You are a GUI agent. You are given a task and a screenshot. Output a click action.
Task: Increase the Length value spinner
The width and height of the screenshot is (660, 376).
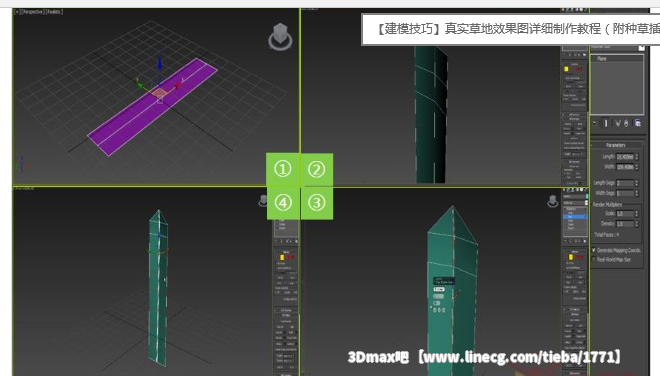coord(636,155)
